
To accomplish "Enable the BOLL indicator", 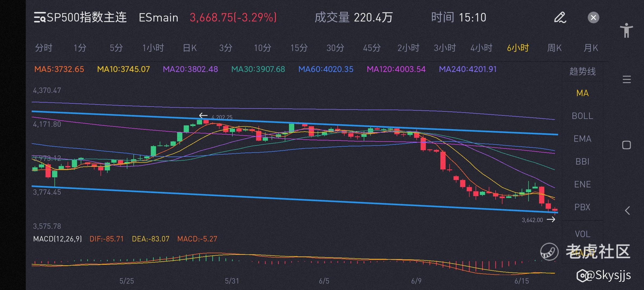I will (582, 116).
